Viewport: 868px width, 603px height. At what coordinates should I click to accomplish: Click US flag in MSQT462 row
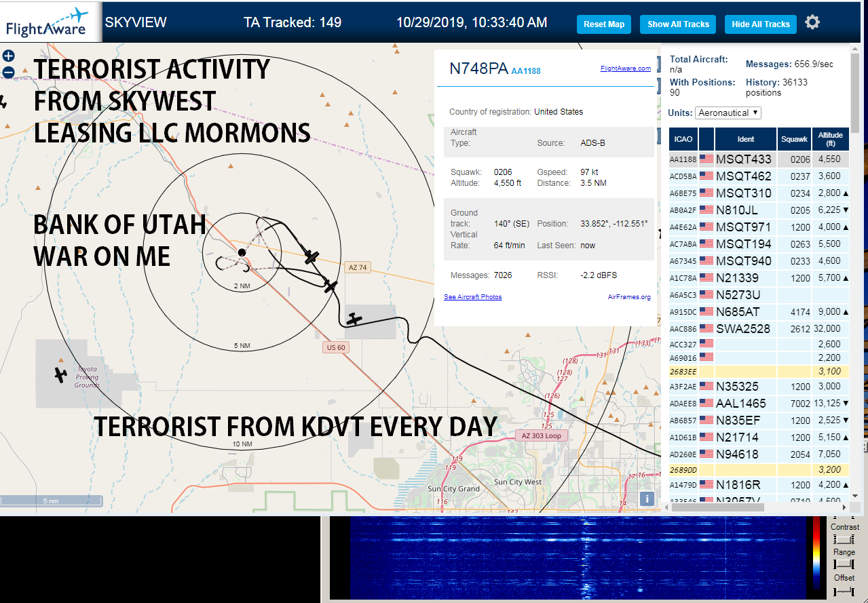[x=706, y=176]
